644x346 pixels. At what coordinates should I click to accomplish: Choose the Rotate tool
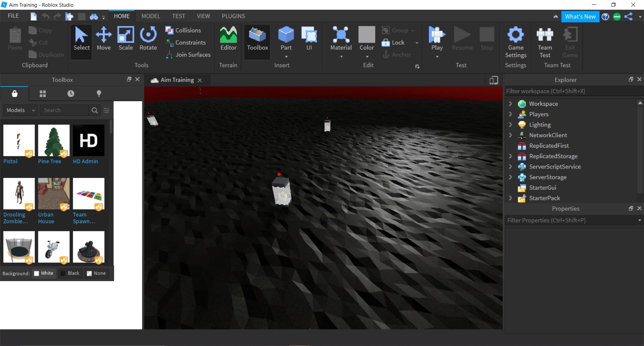(x=148, y=39)
